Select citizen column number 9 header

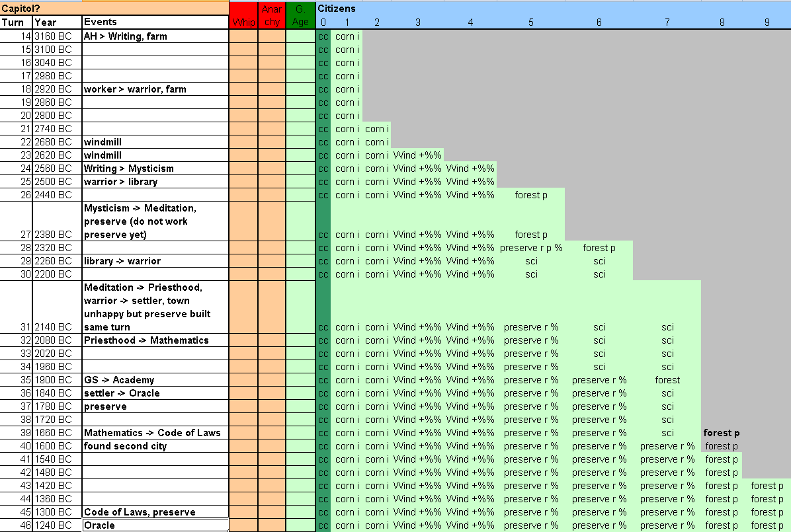pyautogui.click(x=767, y=22)
